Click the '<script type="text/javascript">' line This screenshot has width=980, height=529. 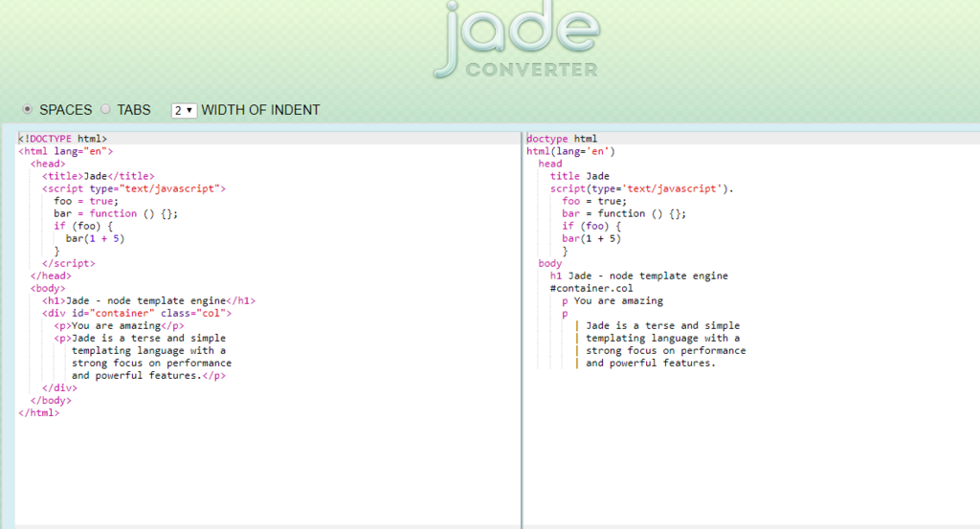click(x=134, y=188)
